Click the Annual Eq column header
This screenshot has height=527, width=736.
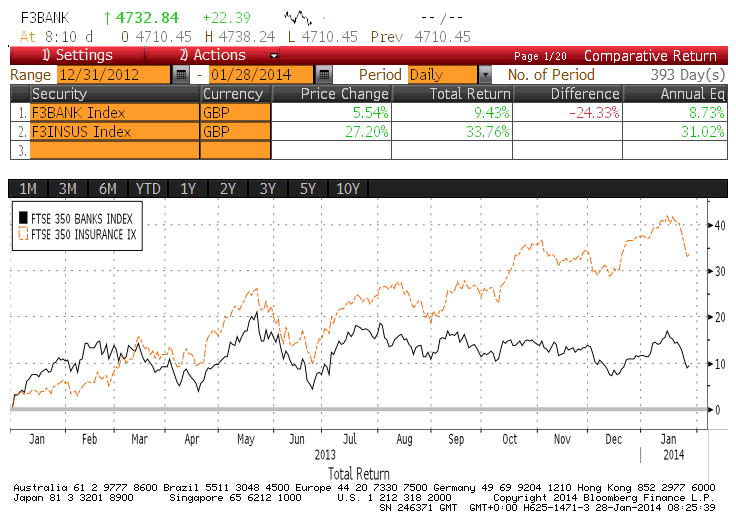675,94
